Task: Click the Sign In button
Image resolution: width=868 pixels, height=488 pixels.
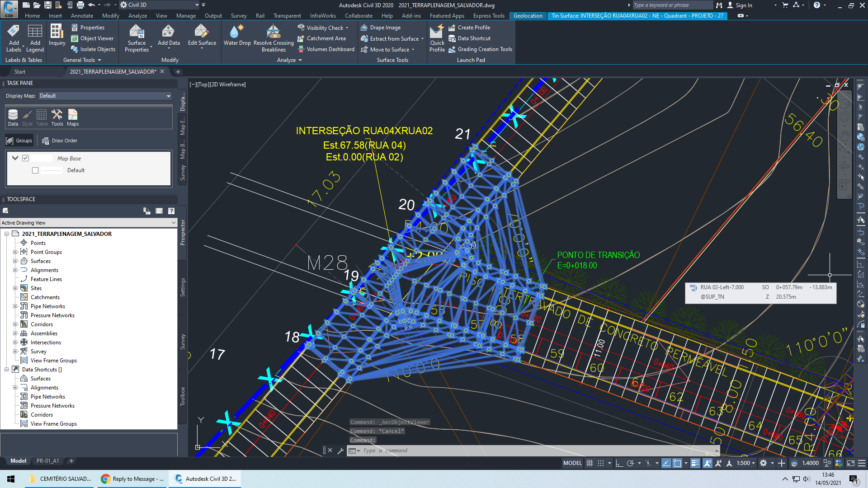Action: 740,5
